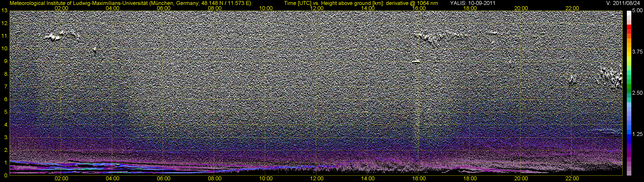Pick the height axis label '2.'
This screenshot has height=182, width=644.
pyautogui.click(x=6, y=150)
